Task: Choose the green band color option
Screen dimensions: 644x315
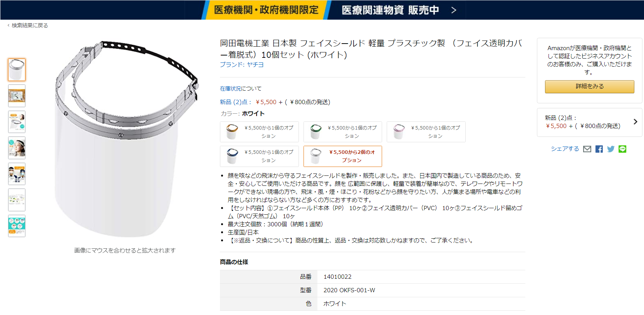Action: [343, 132]
